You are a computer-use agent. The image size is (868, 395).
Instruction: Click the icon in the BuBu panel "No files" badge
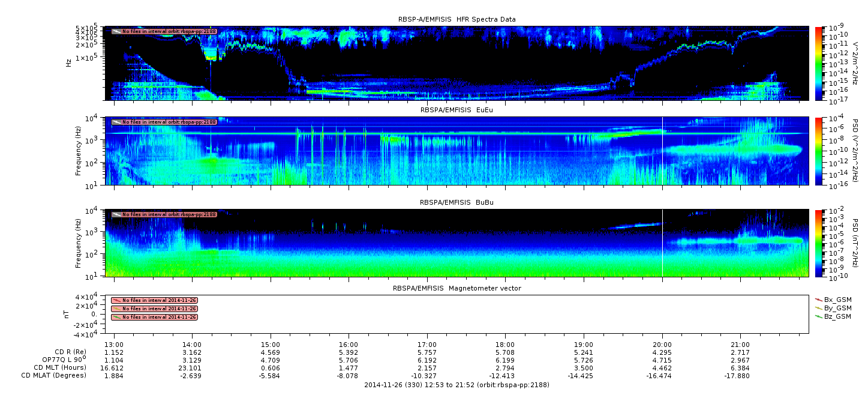(116, 214)
